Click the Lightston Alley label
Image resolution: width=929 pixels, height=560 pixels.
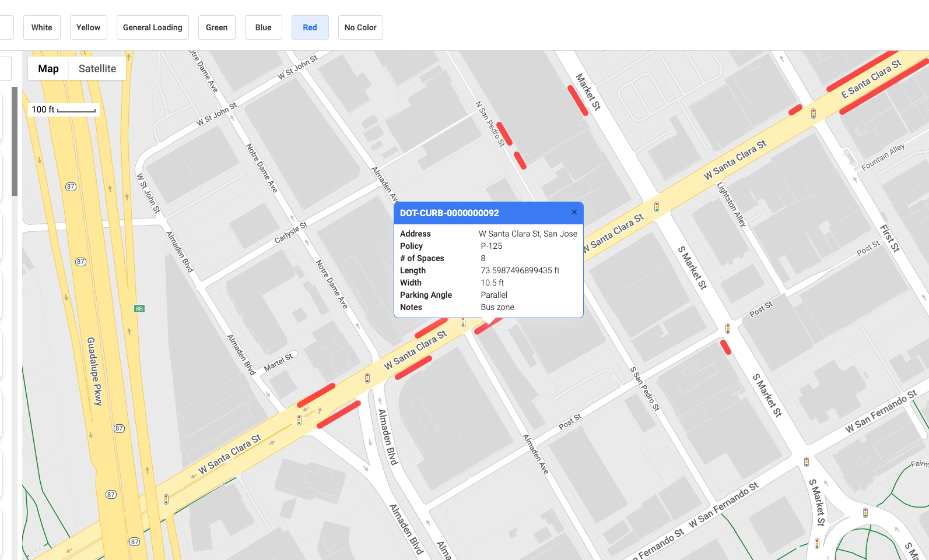tap(731, 205)
